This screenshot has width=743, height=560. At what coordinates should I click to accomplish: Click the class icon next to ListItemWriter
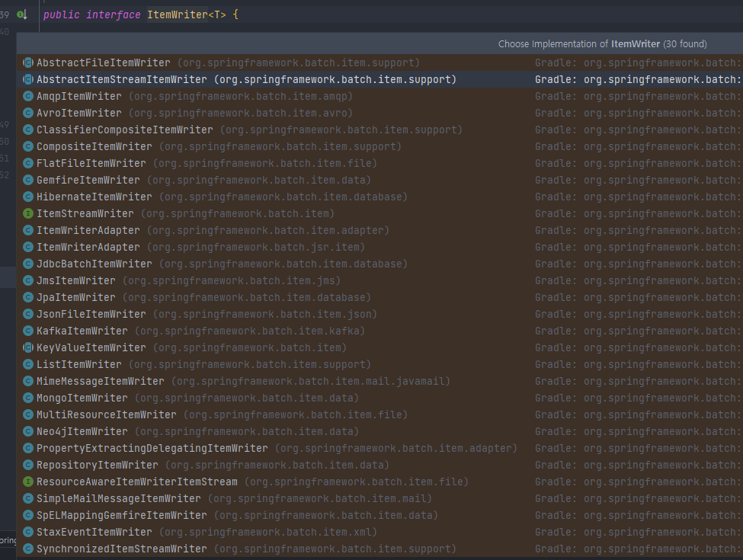pyautogui.click(x=28, y=364)
